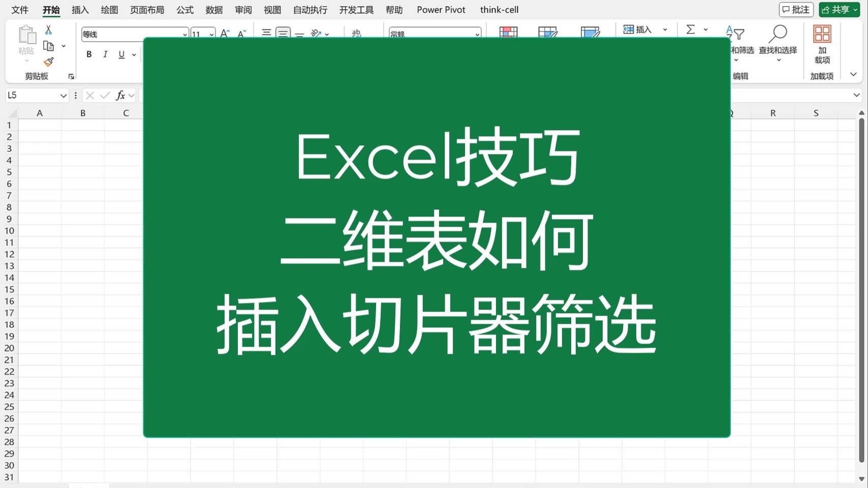Click the Decrease Font Size icon
The width and height of the screenshot is (868, 488).
pyautogui.click(x=240, y=34)
